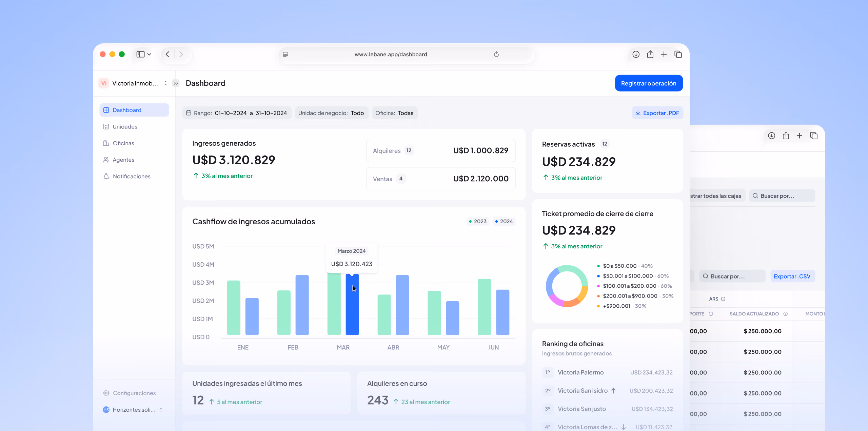Show tab overview icon in back window

(x=814, y=136)
